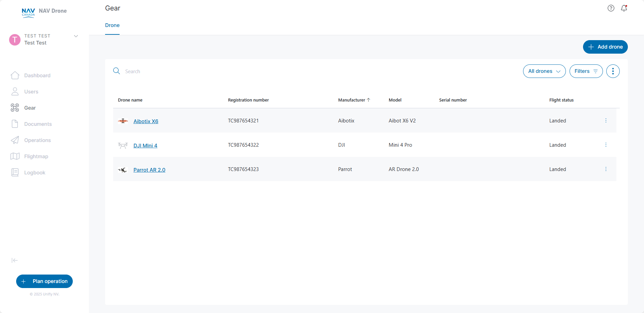Click the Flight status column header
The width and height of the screenshot is (644, 313).
tap(561, 100)
